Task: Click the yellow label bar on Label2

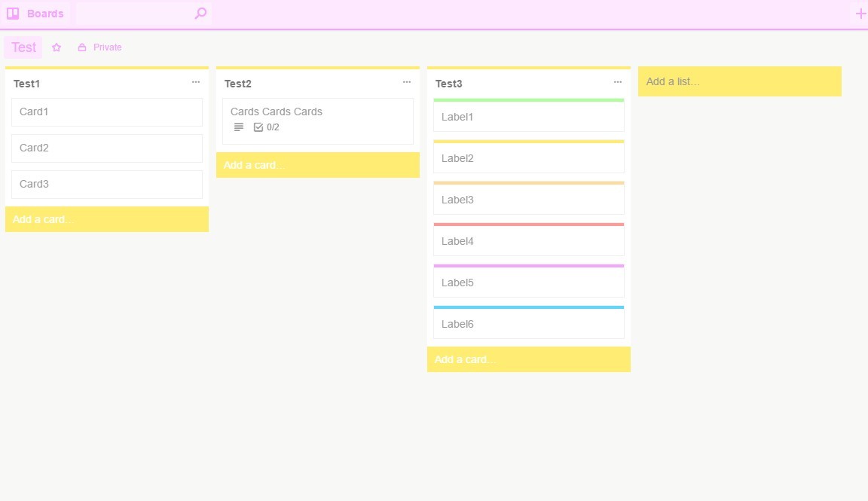Action: coord(529,142)
